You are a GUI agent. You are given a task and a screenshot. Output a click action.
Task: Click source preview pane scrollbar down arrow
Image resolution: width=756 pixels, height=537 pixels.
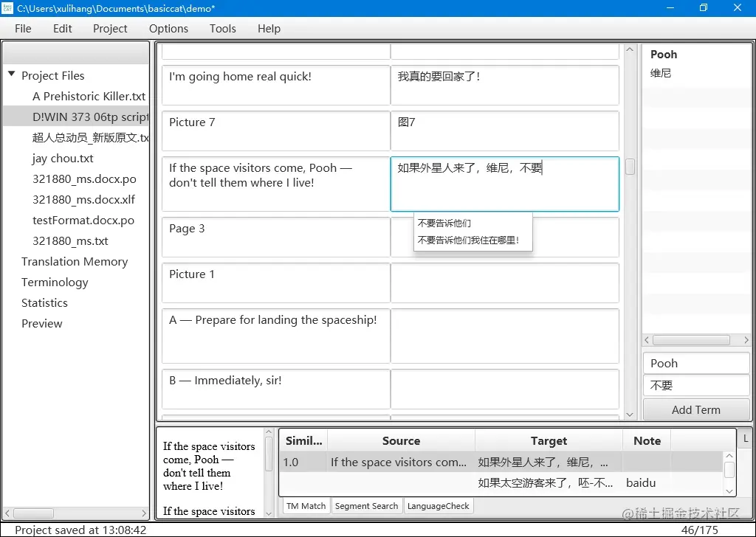(269, 513)
